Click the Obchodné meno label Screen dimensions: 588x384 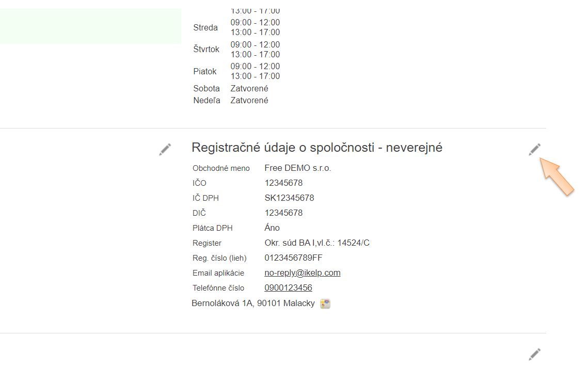(221, 168)
